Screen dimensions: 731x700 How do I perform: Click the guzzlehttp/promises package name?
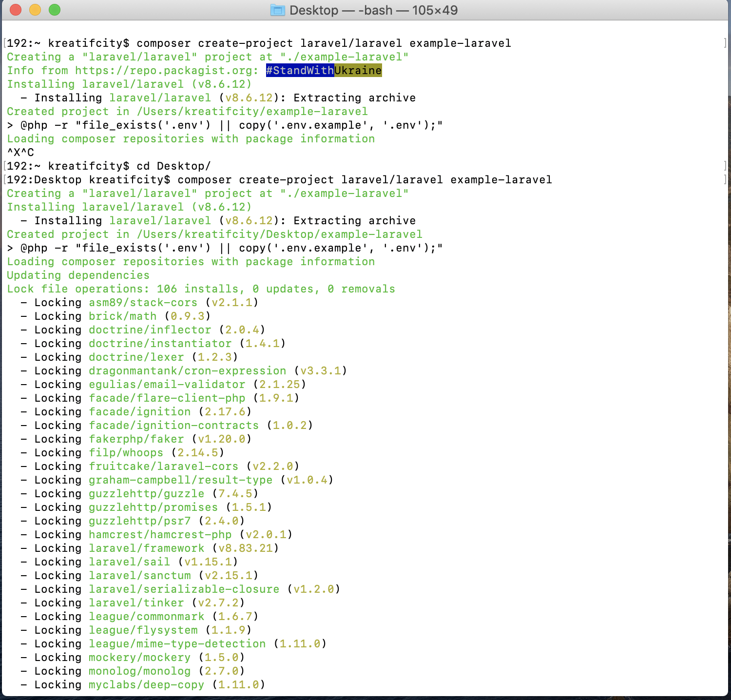(x=153, y=507)
